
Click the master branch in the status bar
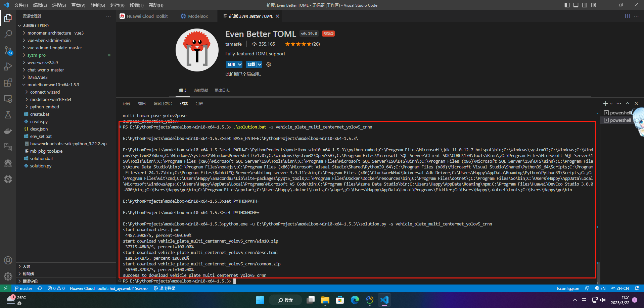pos(23,288)
